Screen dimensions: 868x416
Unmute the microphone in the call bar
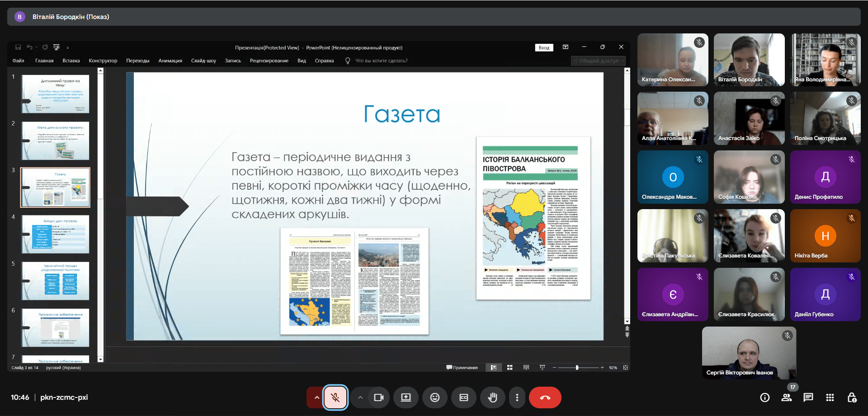coord(335,397)
